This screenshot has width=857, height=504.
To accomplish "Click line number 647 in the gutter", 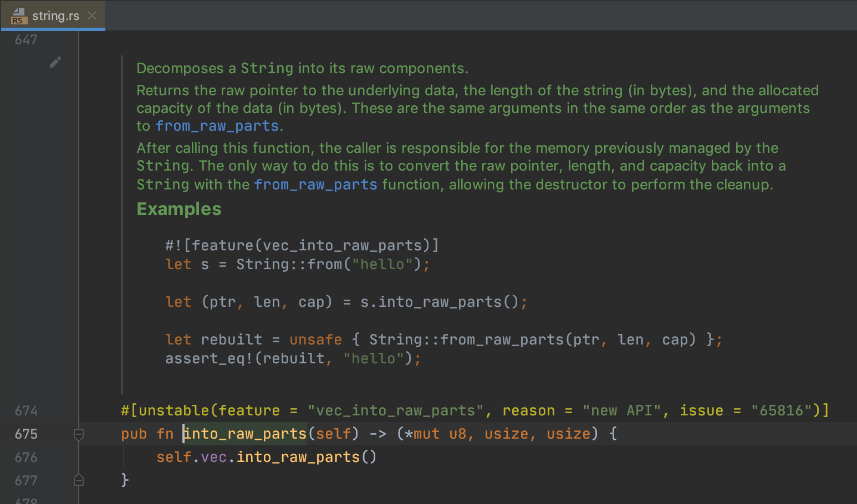I will pyautogui.click(x=25, y=39).
